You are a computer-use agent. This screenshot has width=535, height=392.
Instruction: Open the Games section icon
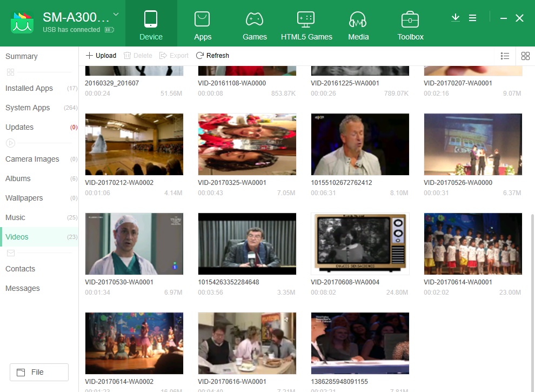coord(255,20)
